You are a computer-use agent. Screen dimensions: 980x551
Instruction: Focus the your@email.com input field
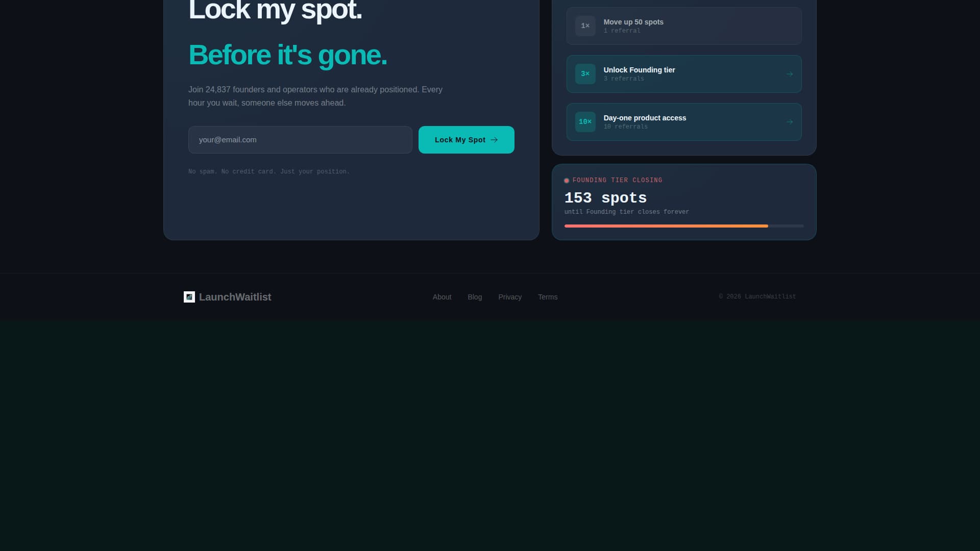[x=300, y=140]
